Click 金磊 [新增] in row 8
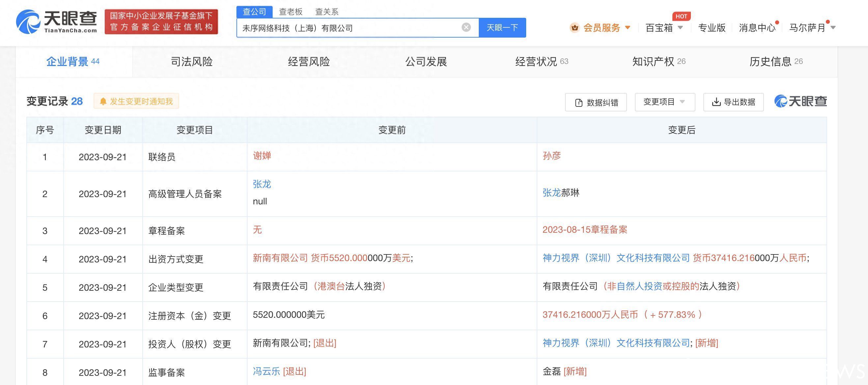868x385 pixels. 564,371
